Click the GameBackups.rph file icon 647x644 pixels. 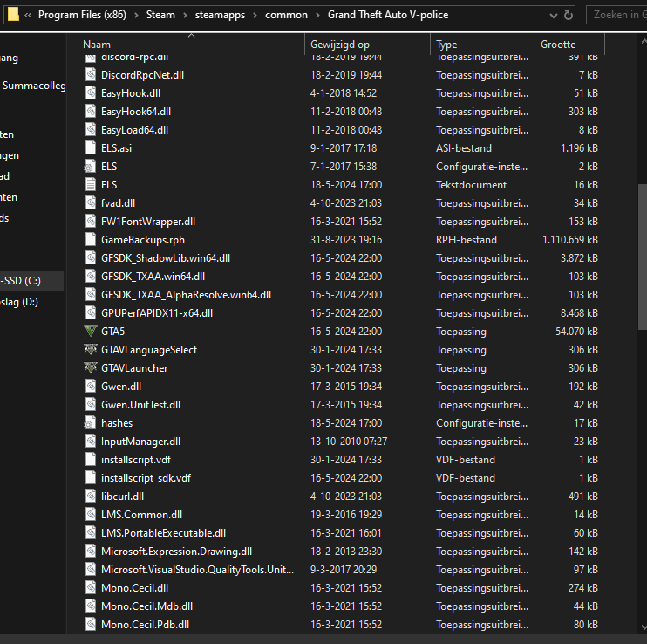click(90, 240)
